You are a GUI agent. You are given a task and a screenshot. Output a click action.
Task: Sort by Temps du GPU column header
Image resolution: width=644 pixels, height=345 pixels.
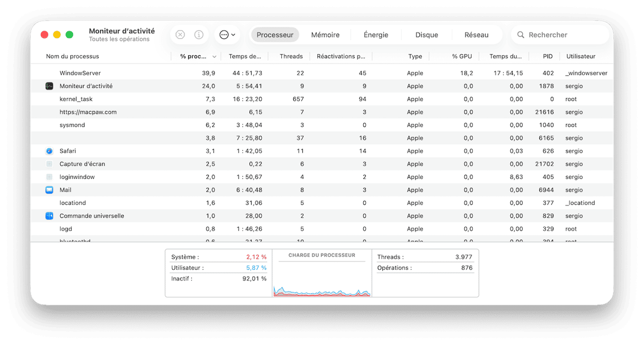[505, 56]
